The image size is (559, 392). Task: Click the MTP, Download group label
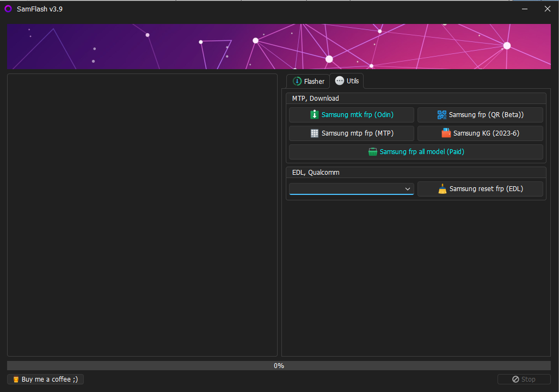pyautogui.click(x=316, y=99)
